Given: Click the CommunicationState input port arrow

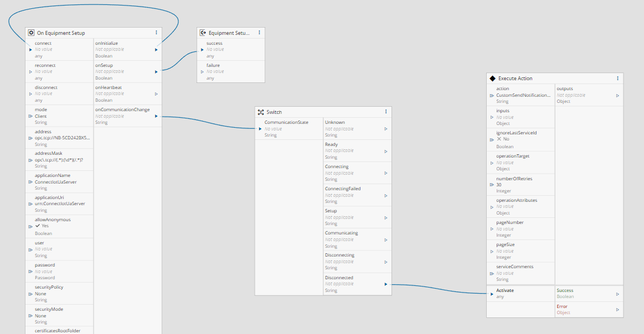Looking at the screenshot, I should [260, 129].
